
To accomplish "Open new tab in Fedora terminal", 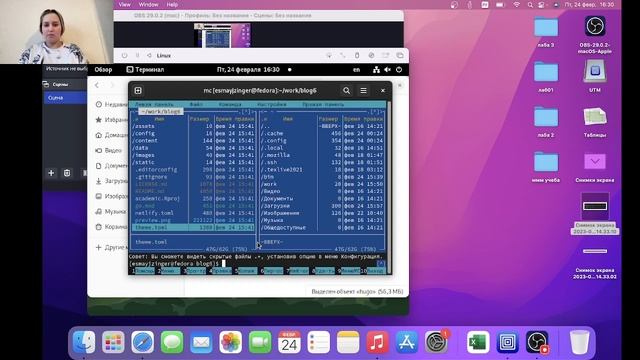I will click(138, 91).
